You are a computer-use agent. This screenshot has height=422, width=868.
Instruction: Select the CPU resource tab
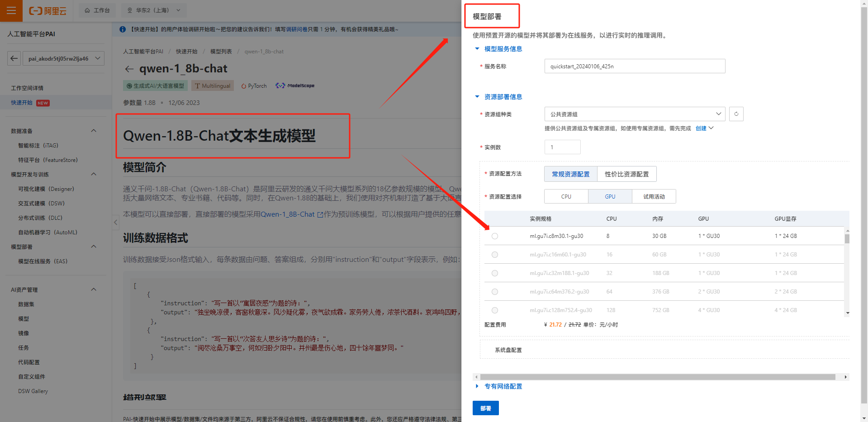[x=566, y=196]
